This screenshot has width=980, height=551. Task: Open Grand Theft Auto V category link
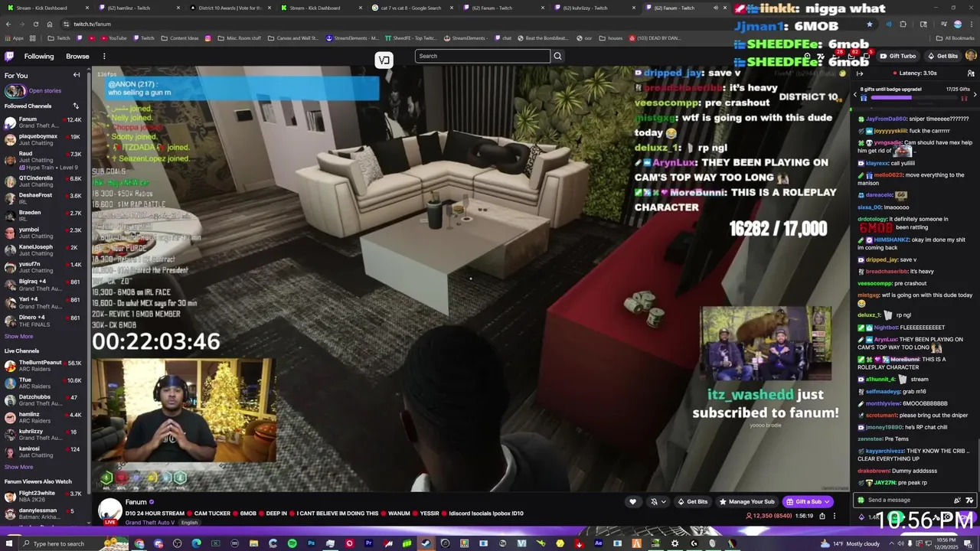[x=151, y=523]
